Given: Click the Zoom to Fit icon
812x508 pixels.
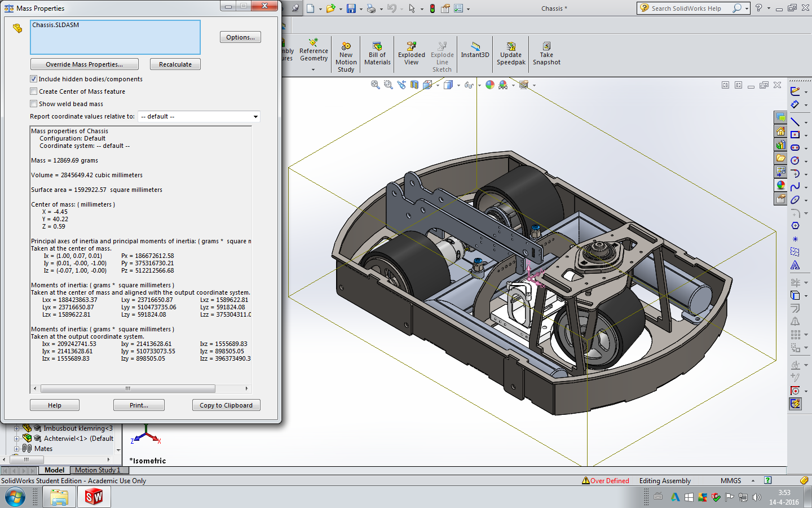Looking at the screenshot, I should [375, 85].
